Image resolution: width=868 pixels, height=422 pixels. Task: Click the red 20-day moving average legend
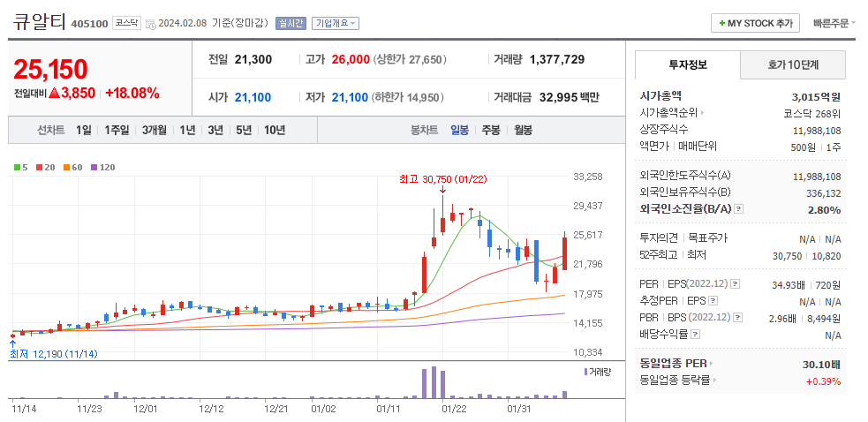click(x=45, y=167)
